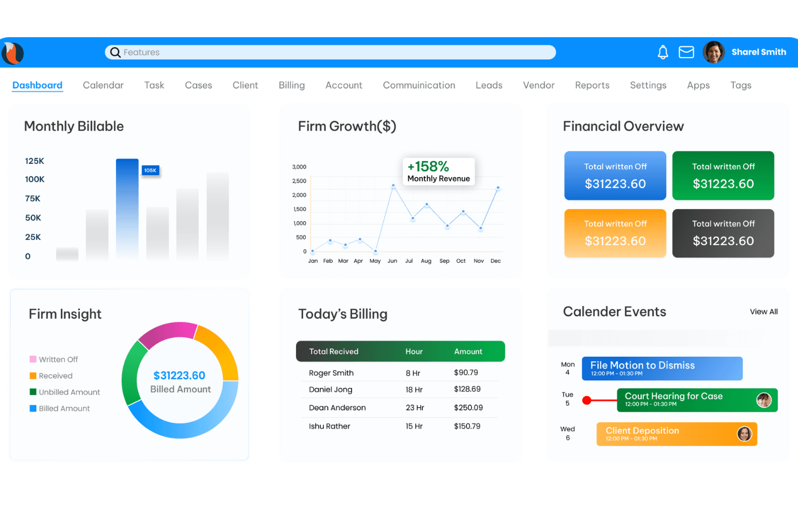The height and width of the screenshot is (532, 798).
Task: Switch to the Account tab
Action: point(344,85)
